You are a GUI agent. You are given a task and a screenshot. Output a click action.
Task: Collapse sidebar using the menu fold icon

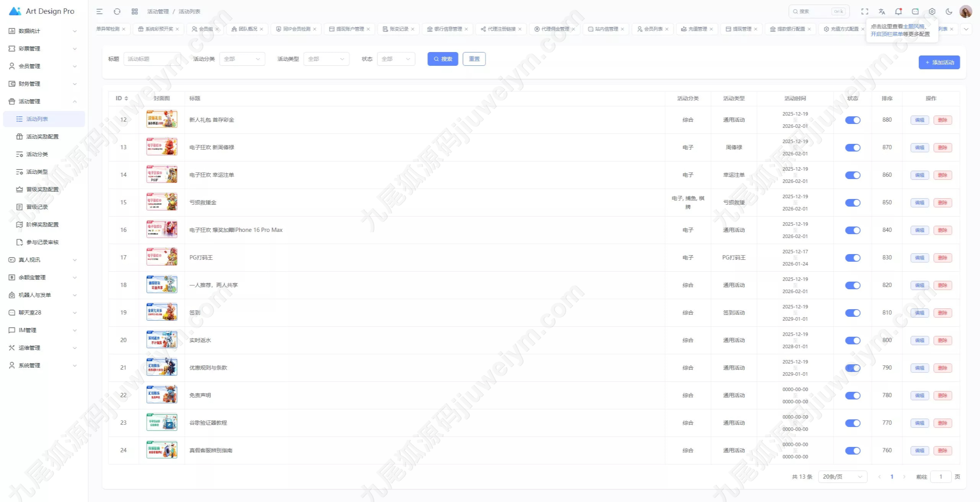(x=100, y=11)
